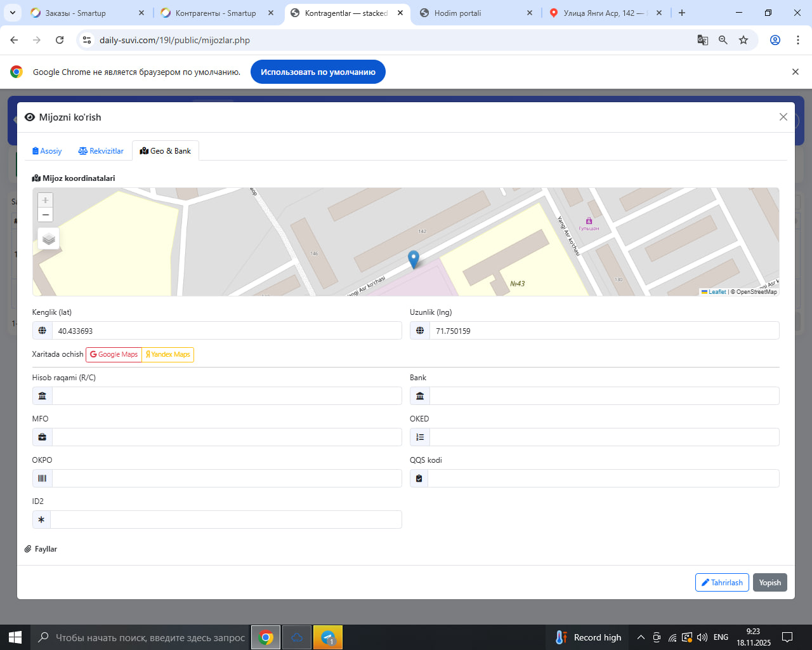Viewport: 812px width, 650px height.
Task: Switch to the Rekvizitlar tab
Action: [x=101, y=151]
